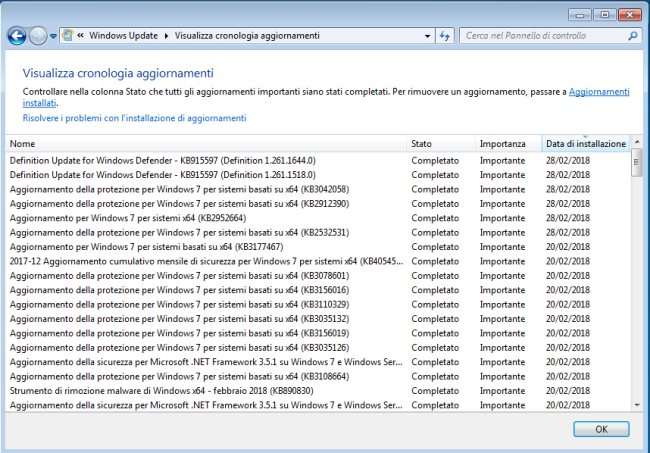Screen dimensions: 650x453
Task: Sort the list by Importanza column
Action: click(508, 144)
